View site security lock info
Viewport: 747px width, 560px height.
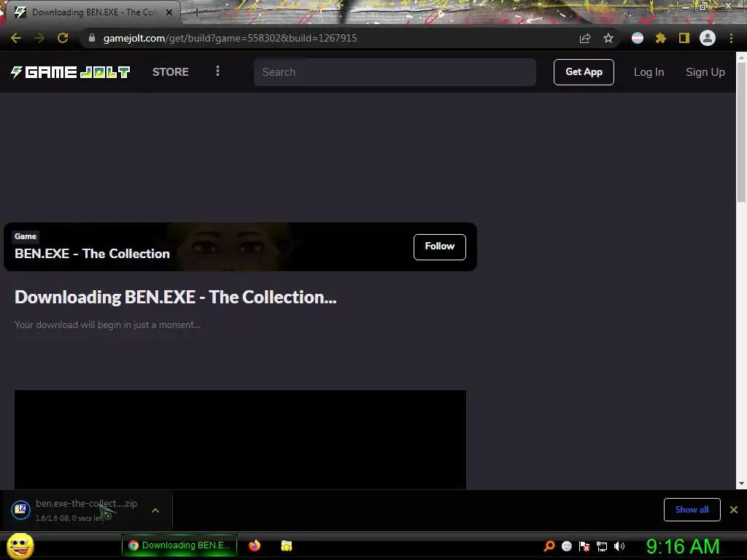92,38
